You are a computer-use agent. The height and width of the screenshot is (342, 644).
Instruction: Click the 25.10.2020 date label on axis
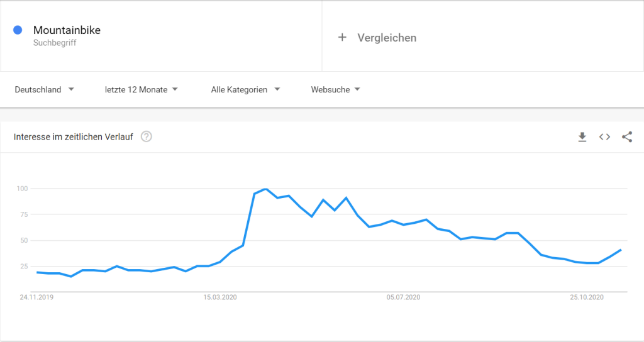click(x=587, y=297)
